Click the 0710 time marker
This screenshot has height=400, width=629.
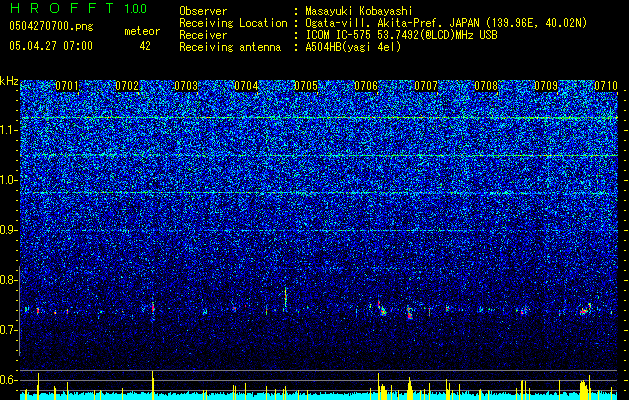pos(606,86)
